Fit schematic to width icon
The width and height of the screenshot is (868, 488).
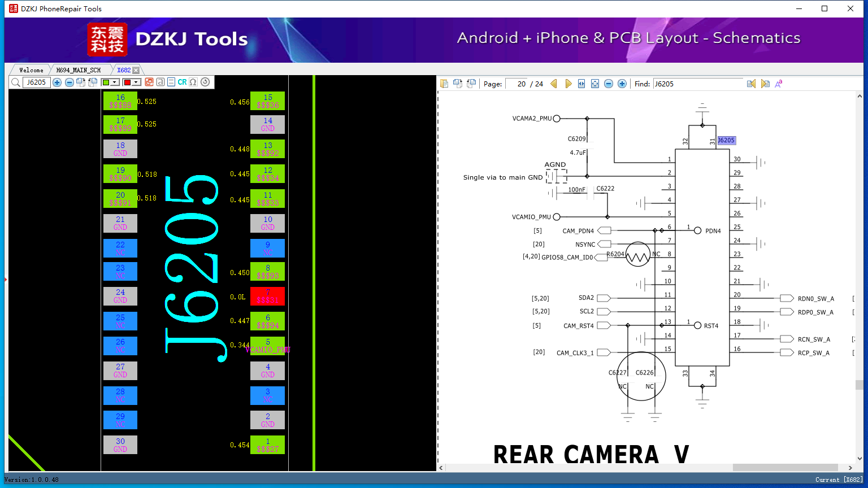pyautogui.click(x=581, y=84)
